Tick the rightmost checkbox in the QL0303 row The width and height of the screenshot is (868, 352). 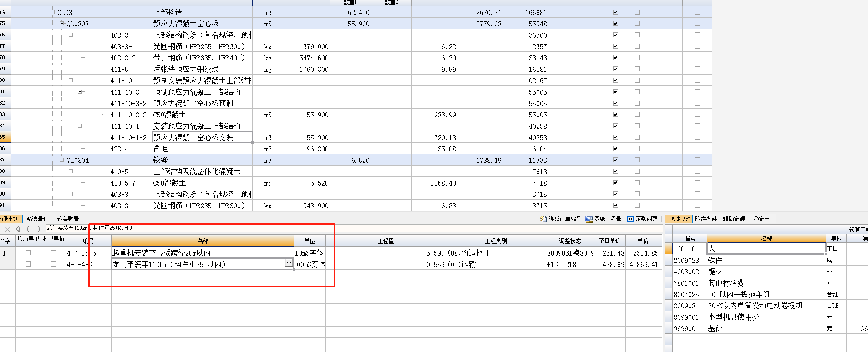[x=697, y=24]
